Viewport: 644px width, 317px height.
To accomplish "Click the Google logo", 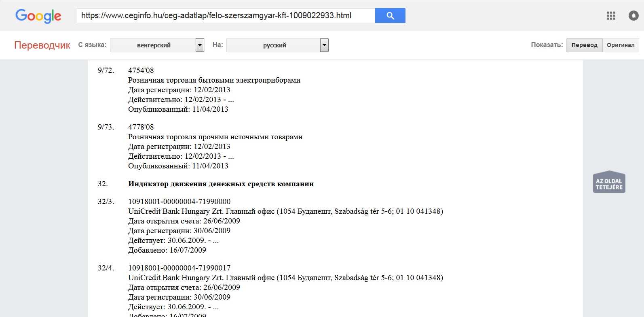I will point(38,16).
